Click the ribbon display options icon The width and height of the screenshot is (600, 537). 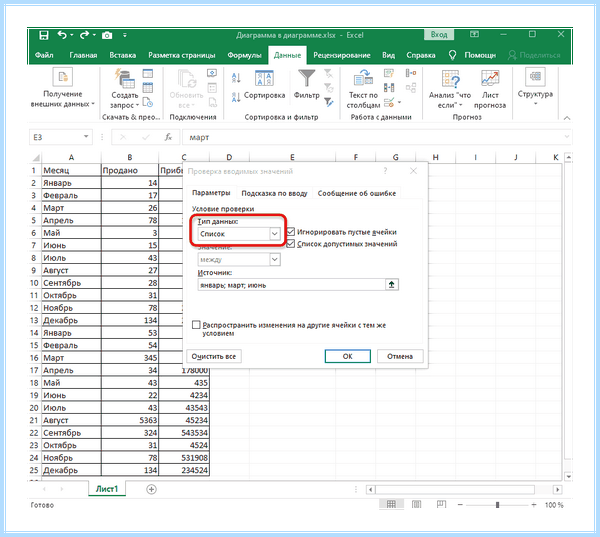[x=474, y=34]
